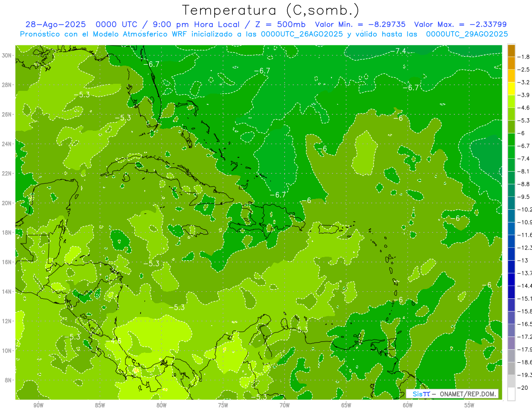Click the "Valor Max. = -2.33799" readout
The width and height of the screenshot is (532, 411).
(x=460, y=24)
